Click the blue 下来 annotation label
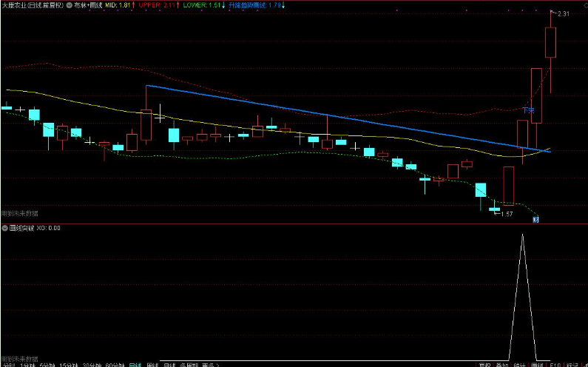 [x=528, y=110]
